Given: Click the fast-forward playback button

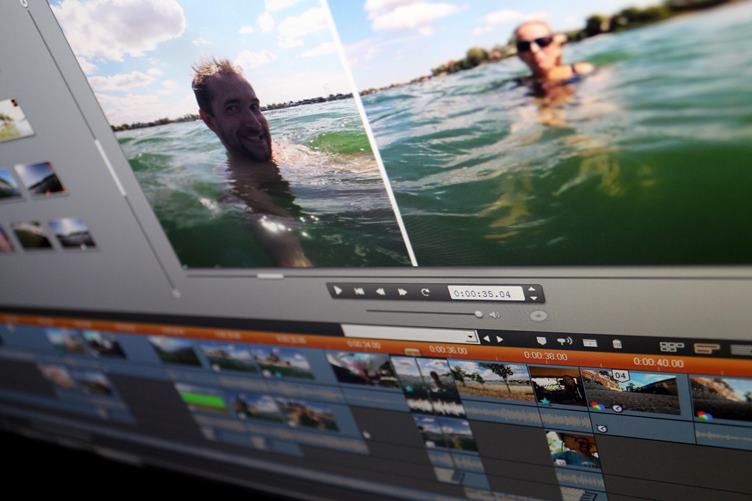Looking at the screenshot, I should tap(402, 292).
